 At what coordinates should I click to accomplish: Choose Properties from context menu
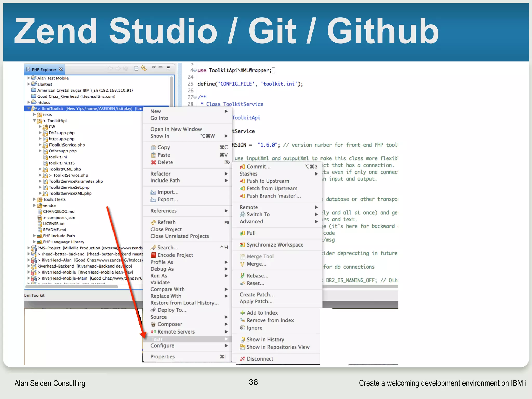click(187, 357)
